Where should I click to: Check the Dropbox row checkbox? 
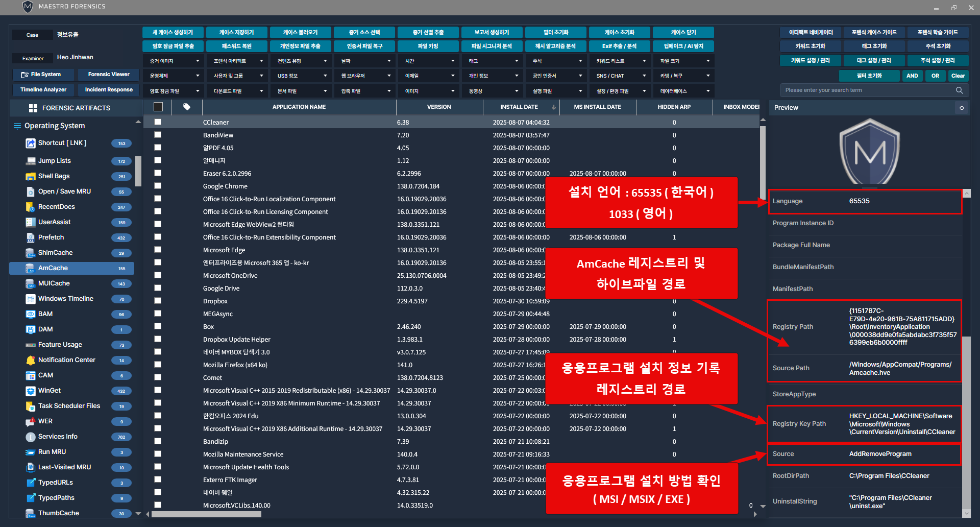pos(158,301)
